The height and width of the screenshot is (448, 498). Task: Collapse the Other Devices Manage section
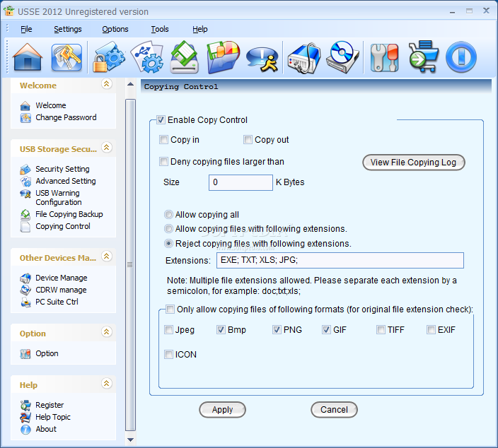coord(107,256)
